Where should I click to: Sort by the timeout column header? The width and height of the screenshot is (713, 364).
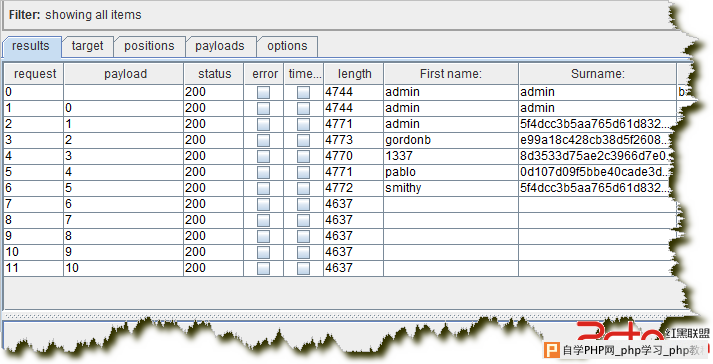(304, 74)
